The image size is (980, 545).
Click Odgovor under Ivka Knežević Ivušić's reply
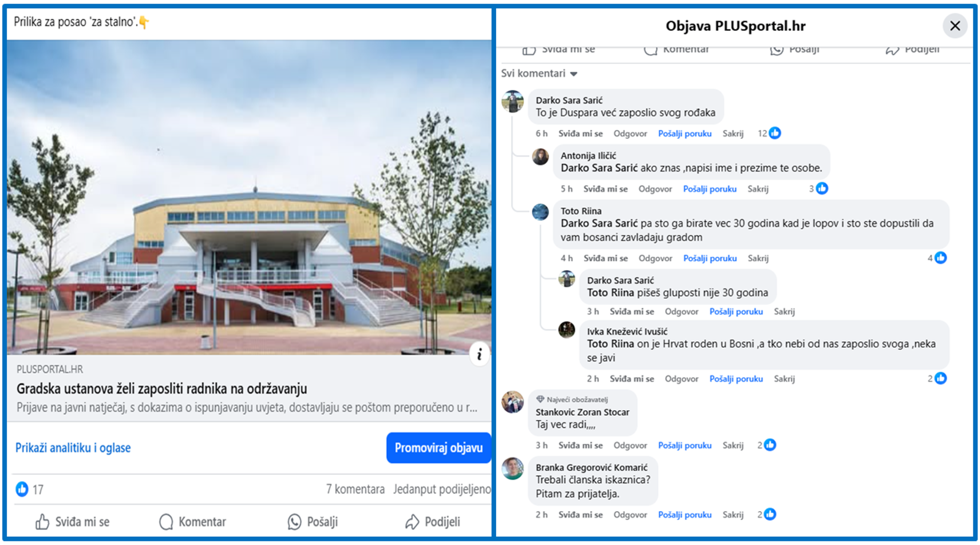681,379
